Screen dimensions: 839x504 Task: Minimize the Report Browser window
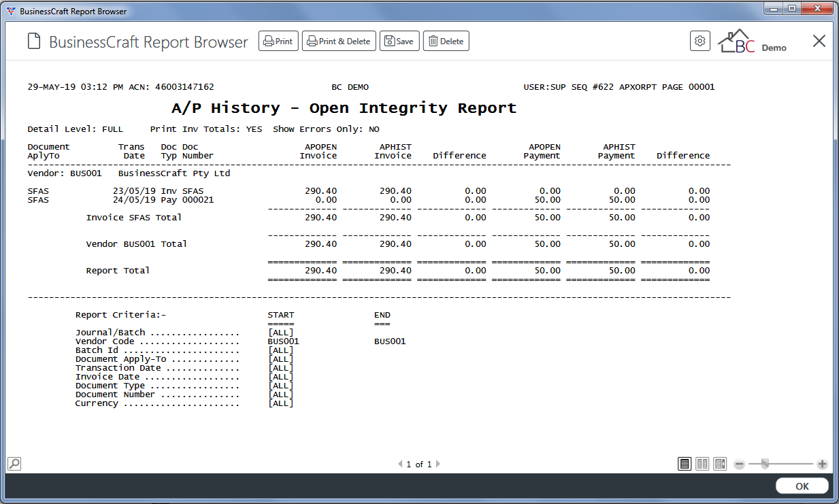[772, 9]
